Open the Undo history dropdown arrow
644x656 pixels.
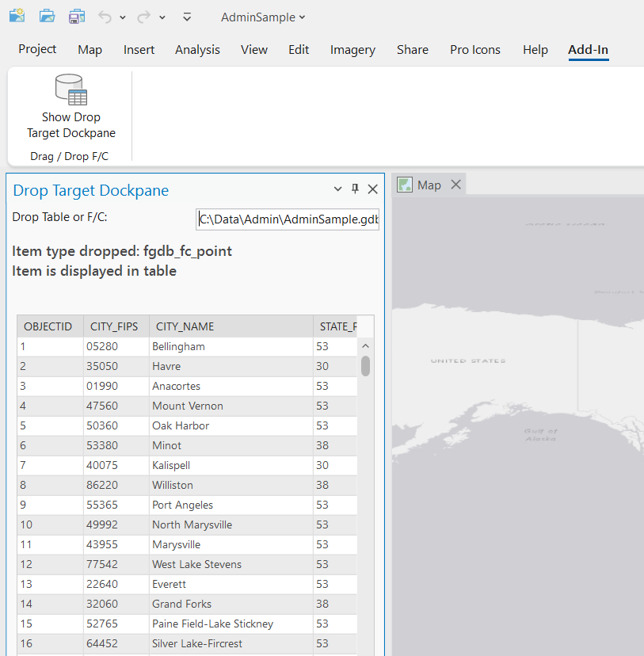(x=123, y=17)
